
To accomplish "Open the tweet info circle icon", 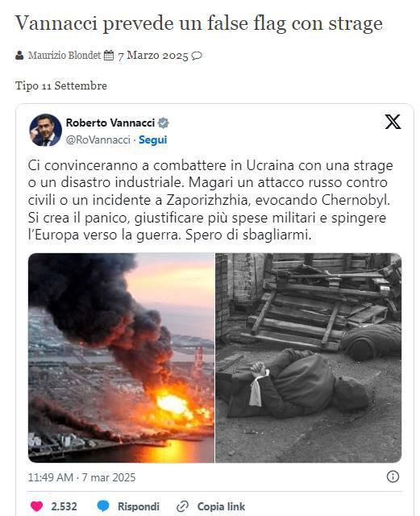I will pyautogui.click(x=393, y=476).
